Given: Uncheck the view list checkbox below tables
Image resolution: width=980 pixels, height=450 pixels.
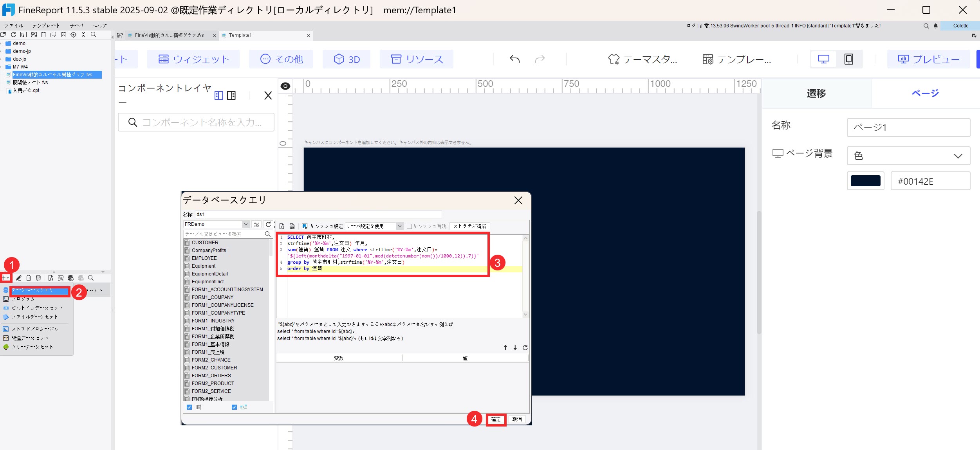Looking at the screenshot, I should pos(234,407).
